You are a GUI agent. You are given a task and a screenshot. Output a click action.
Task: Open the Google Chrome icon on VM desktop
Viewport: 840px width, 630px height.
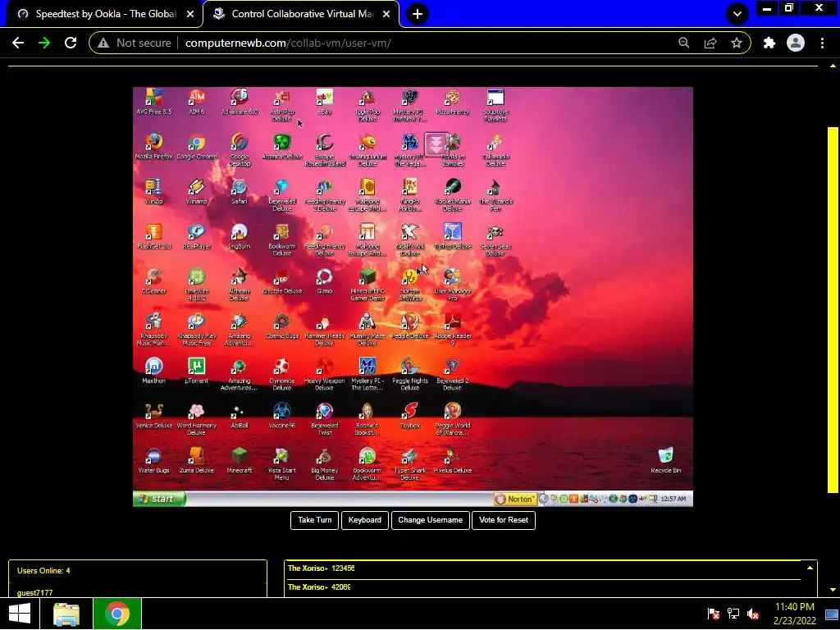pyautogui.click(x=197, y=146)
